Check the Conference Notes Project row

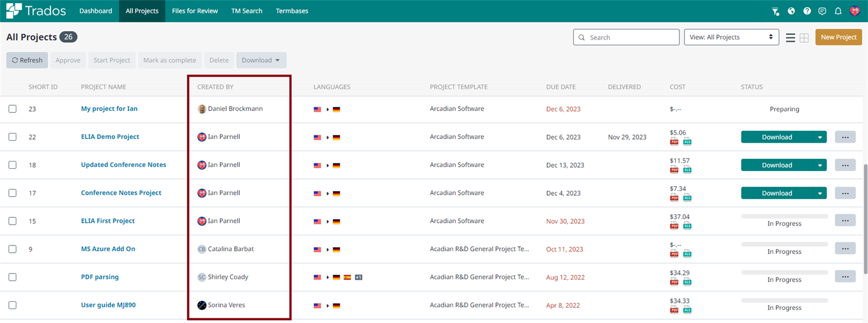[x=13, y=193]
